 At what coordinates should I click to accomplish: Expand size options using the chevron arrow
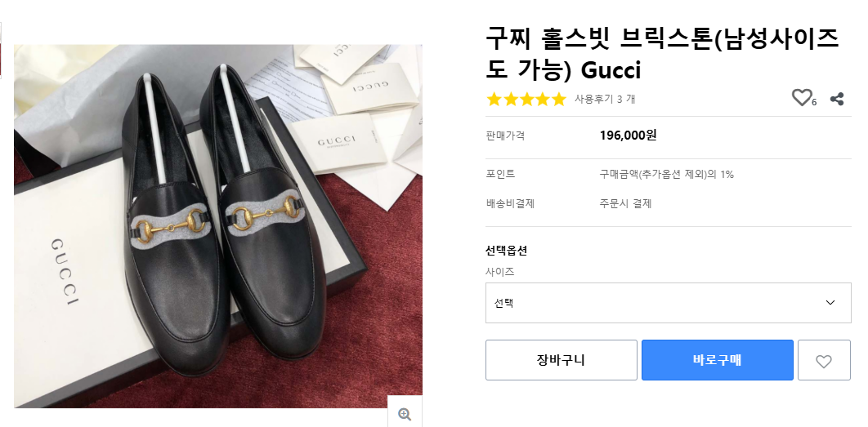pyautogui.click(x=830, y=303)
